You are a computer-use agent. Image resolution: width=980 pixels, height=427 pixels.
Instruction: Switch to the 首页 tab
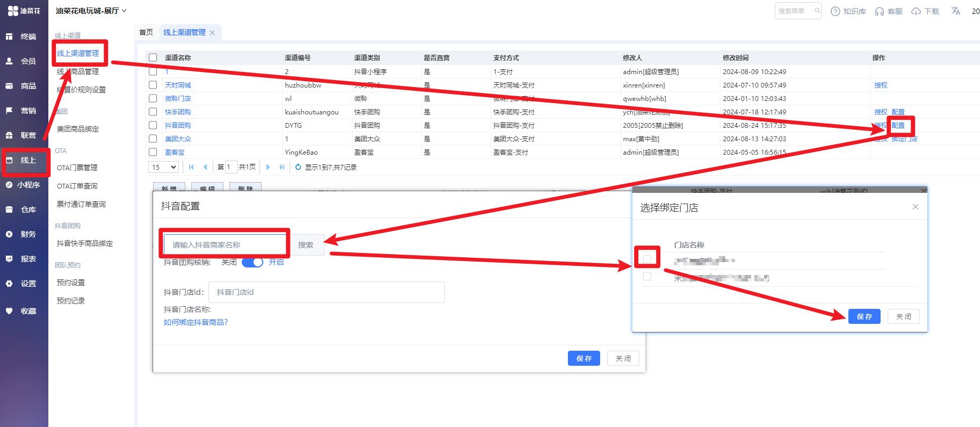click(146, 32)
